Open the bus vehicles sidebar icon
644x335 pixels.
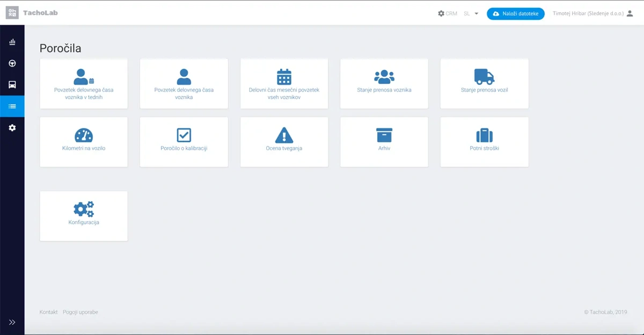pos(12,85)
